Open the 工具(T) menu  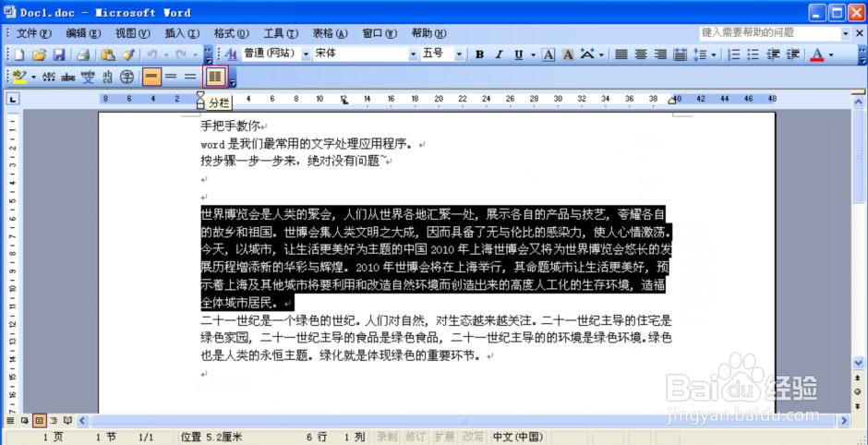(282, 33)
